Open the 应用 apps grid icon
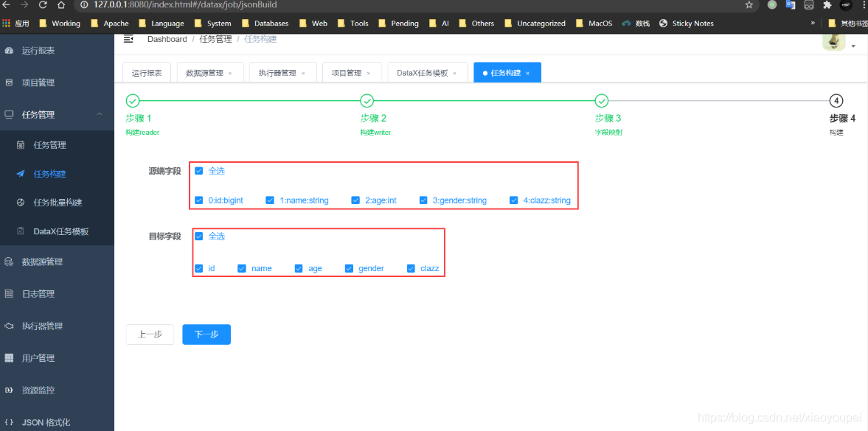 click(x=6, y=24)
